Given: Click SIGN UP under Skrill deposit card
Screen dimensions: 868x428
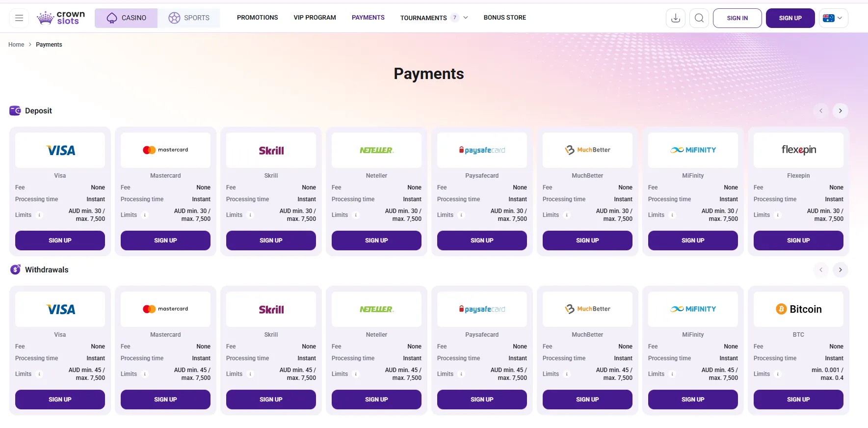Looking at the screenshot, I should [x=271, y=241].
